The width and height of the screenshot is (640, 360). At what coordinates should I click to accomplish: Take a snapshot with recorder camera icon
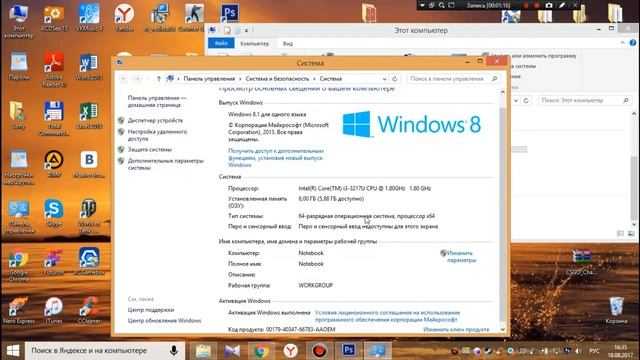pyautogui.click(x=549, y=5)
